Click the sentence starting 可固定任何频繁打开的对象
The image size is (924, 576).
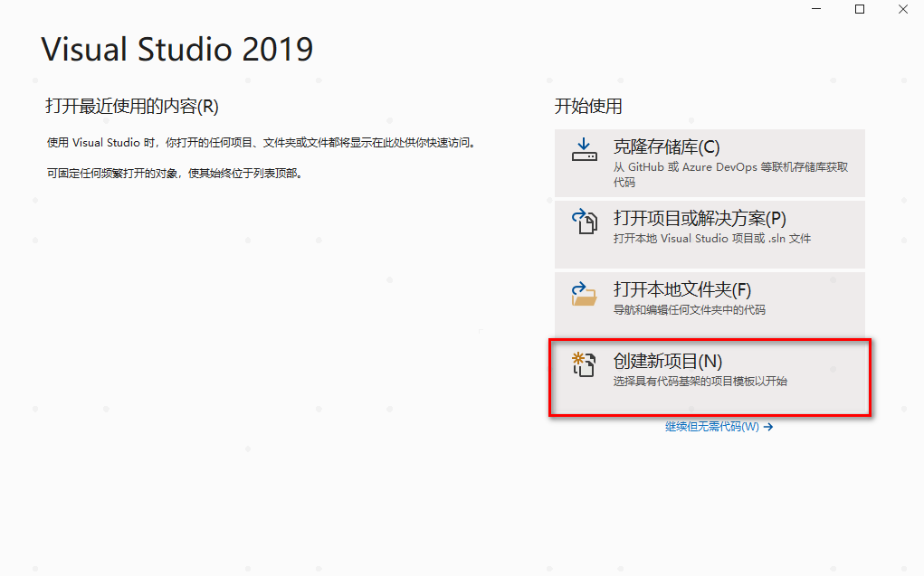click(175, 174)
